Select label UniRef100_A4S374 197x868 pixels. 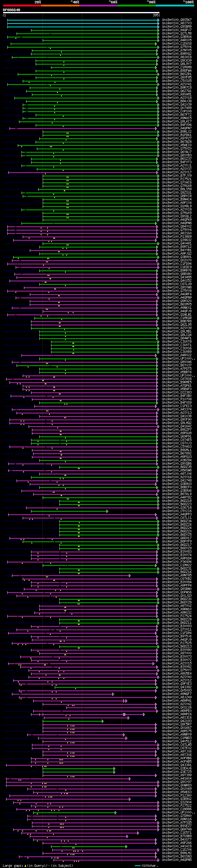tap(177, 410)
